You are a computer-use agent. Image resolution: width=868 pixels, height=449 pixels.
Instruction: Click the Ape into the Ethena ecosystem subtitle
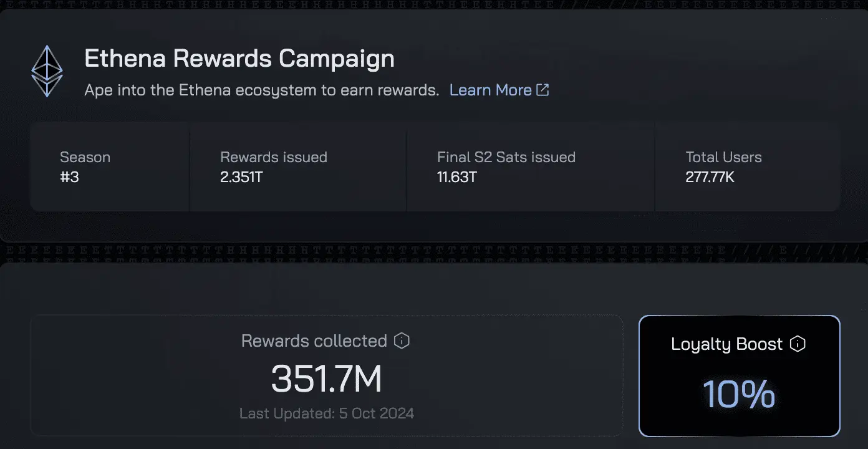(262, 90)
